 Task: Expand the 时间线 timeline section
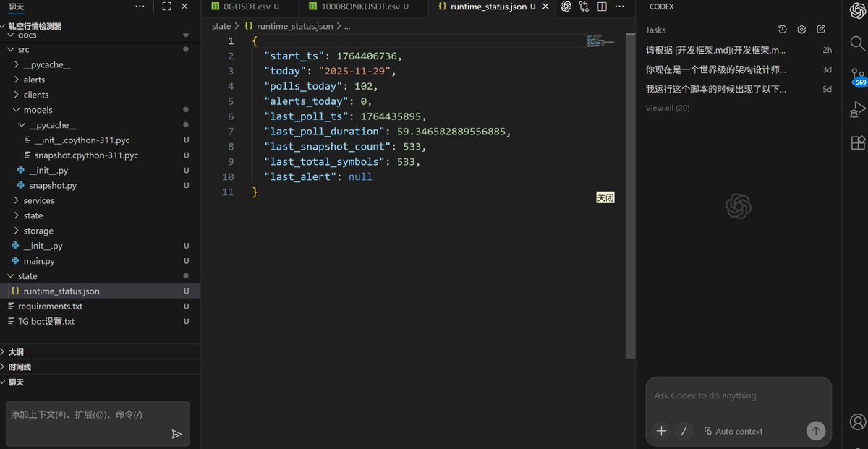click(100, 367)
